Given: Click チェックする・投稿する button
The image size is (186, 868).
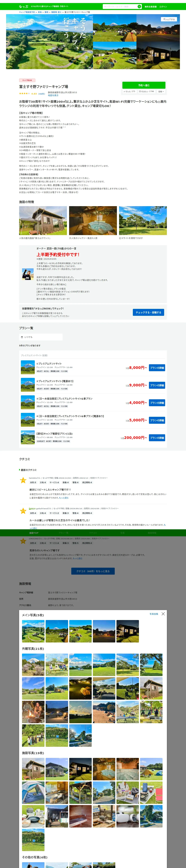Looking at the screenshot, I should tap(148, 312).
